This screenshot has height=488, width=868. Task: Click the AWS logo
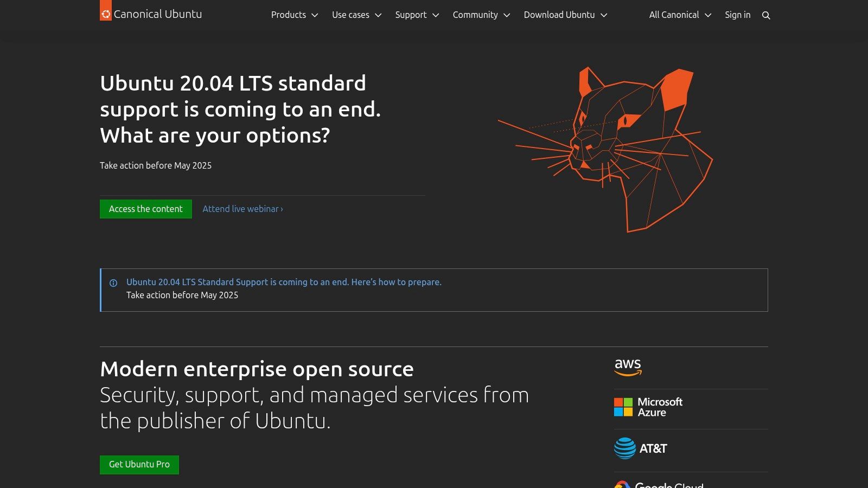click(628, 368)
